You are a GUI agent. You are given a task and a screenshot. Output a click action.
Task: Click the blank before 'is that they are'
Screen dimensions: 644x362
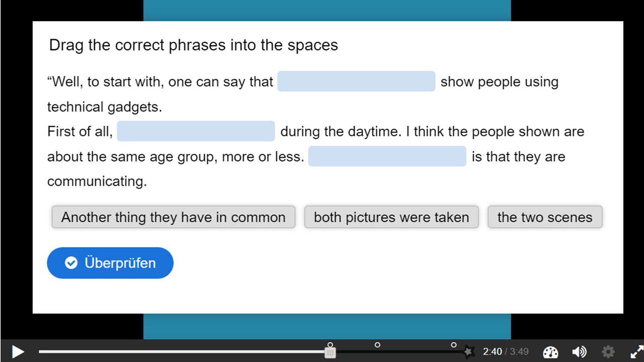(x=387, y=156)
